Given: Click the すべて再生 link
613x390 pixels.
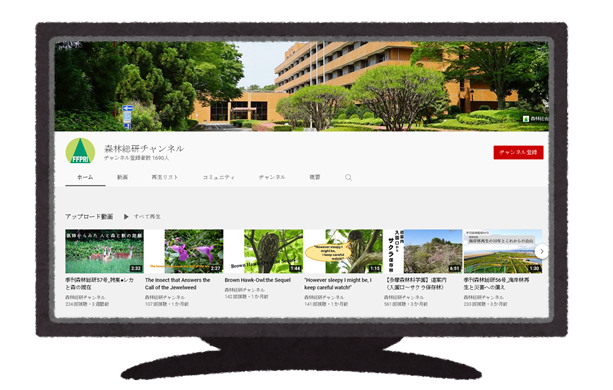Looking at the screenshot, I should (x=147, y=216).
